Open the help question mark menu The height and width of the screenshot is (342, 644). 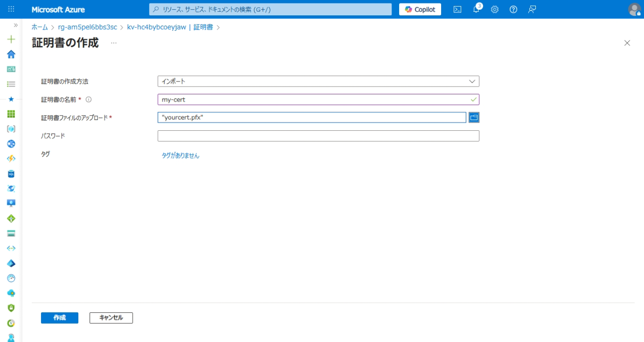(x=513, y=9)
